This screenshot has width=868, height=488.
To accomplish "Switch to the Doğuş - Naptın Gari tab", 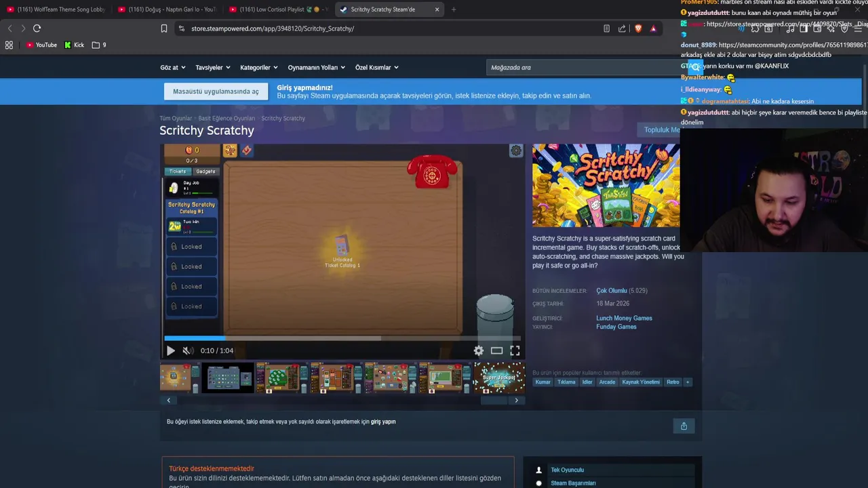I will 167,9.
